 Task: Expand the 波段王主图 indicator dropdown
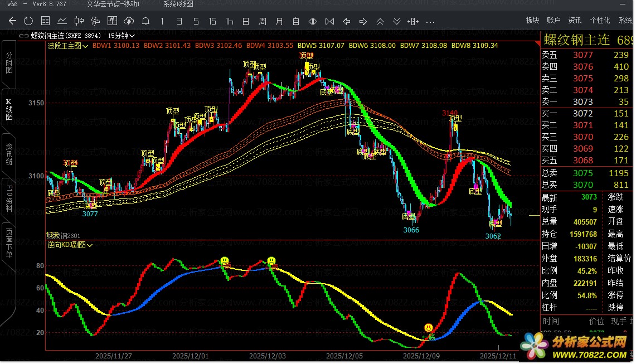(x=85, y=45)
